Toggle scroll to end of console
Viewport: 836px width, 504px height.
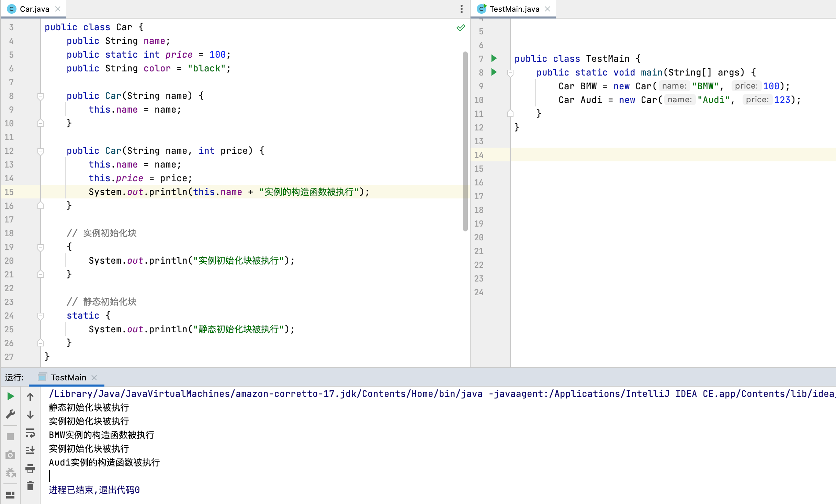(x=30, y=450)
